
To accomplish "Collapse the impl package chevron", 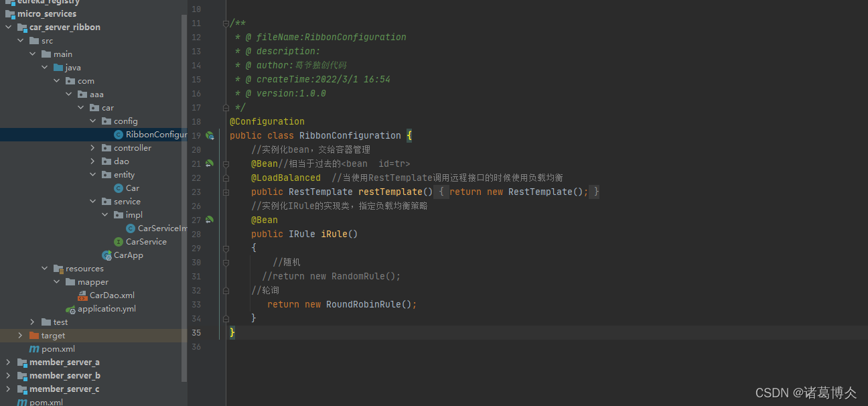I will [104, 215].
